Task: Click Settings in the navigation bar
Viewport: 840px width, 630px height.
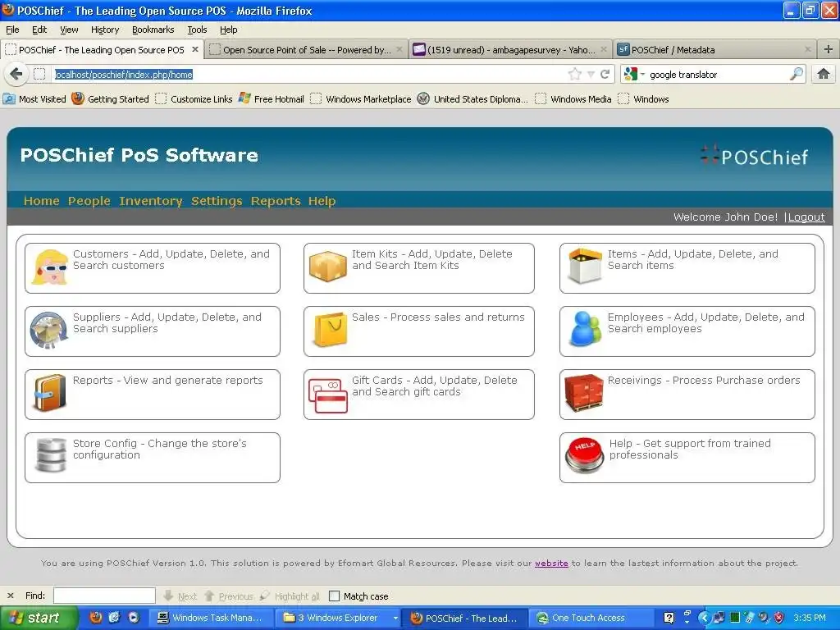Action: click(x=217, y=200)
